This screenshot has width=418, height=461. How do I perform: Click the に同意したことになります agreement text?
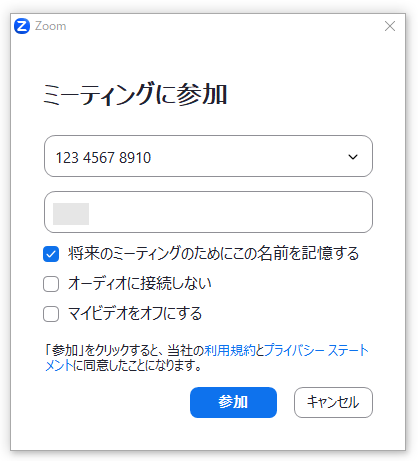pyautogui.click(x=137, y=366)
